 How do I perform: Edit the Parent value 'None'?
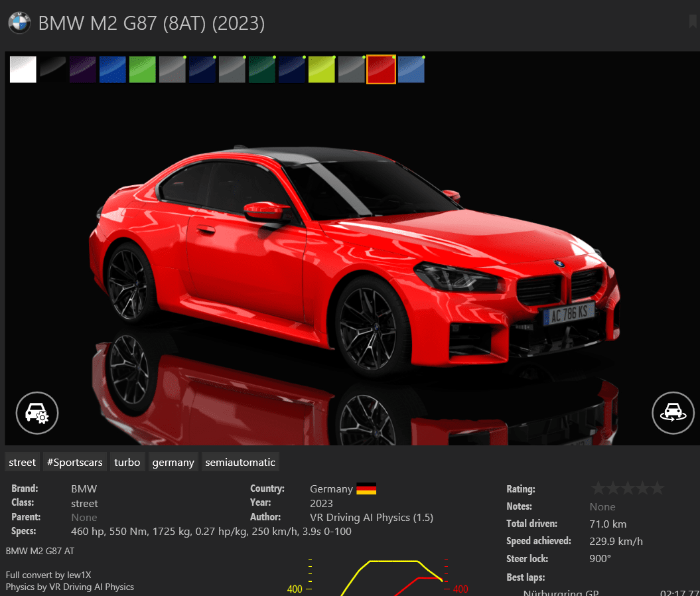(84, 518)
